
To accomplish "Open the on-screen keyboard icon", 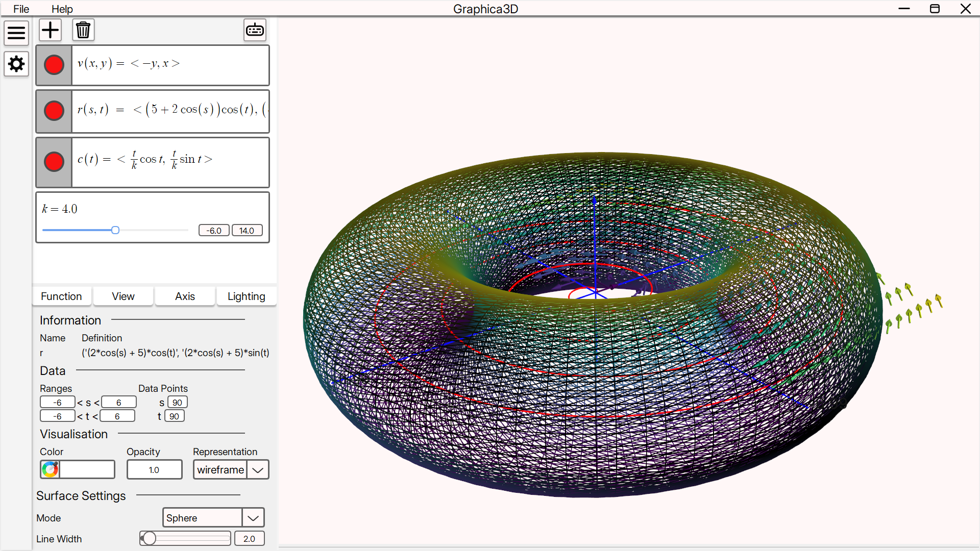I will tap(255, 30).
